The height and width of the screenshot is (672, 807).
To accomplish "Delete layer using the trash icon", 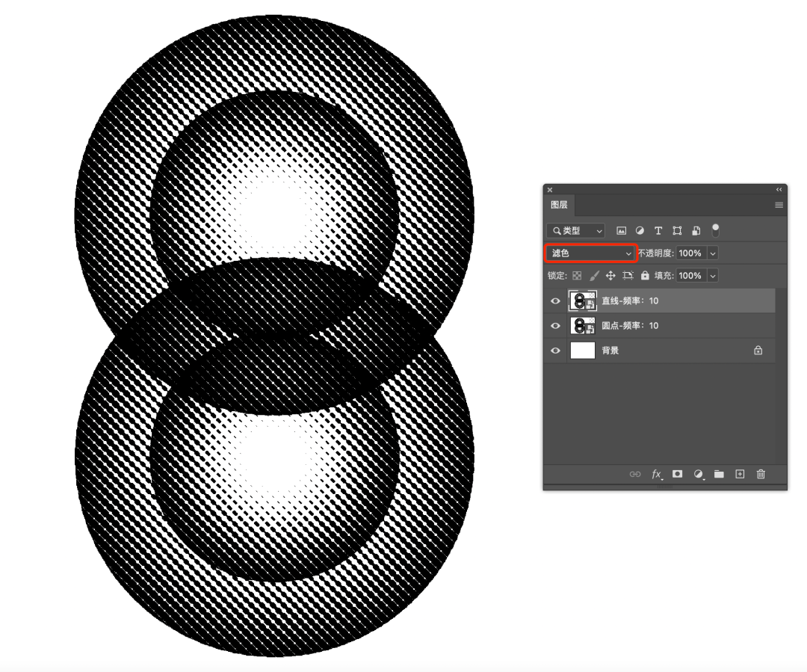I will [761, 474].
